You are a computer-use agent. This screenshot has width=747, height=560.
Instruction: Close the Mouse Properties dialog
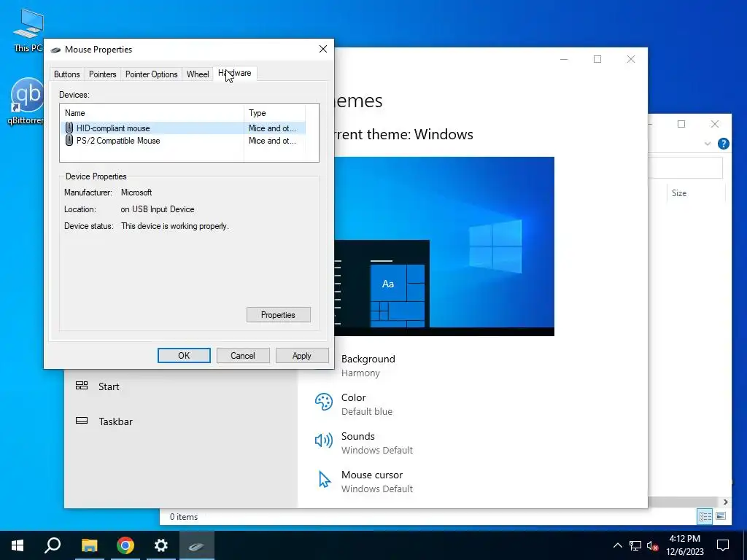(323, 49)
